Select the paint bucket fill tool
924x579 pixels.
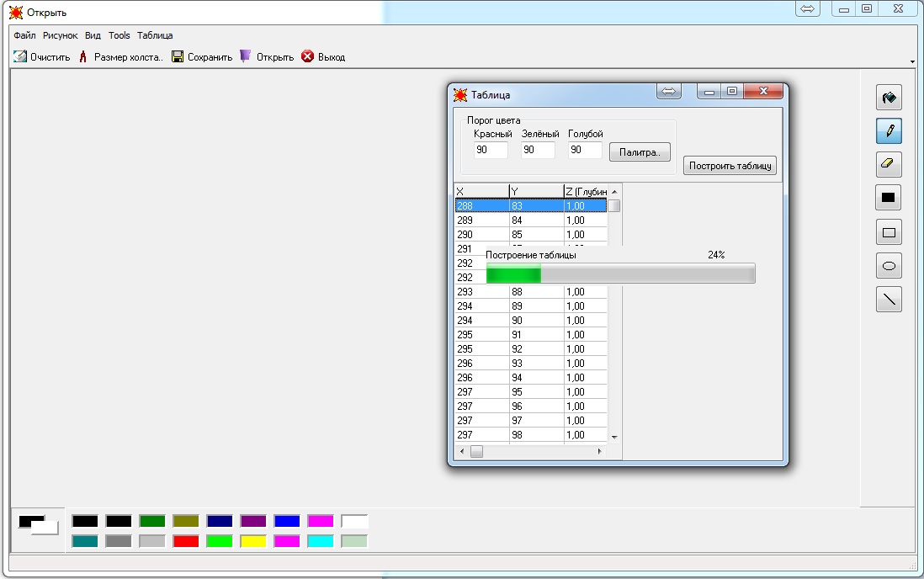coord(889,98)
